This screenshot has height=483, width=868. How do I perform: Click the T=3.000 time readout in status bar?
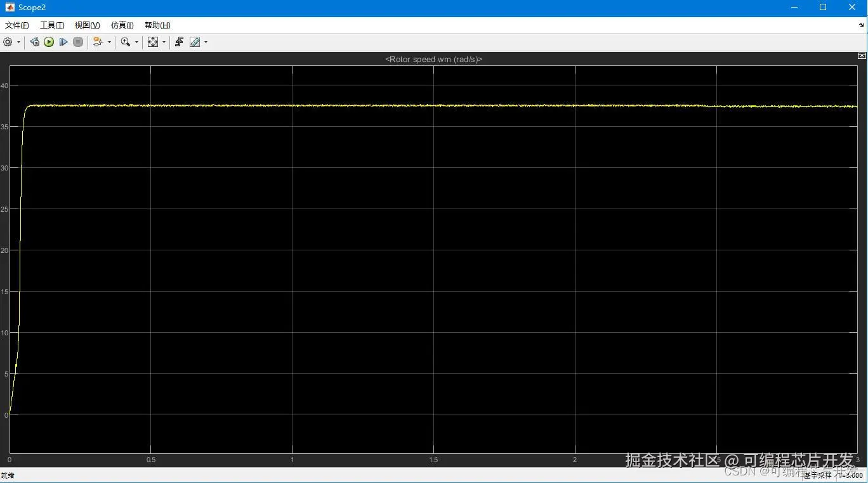pos(850,475)
